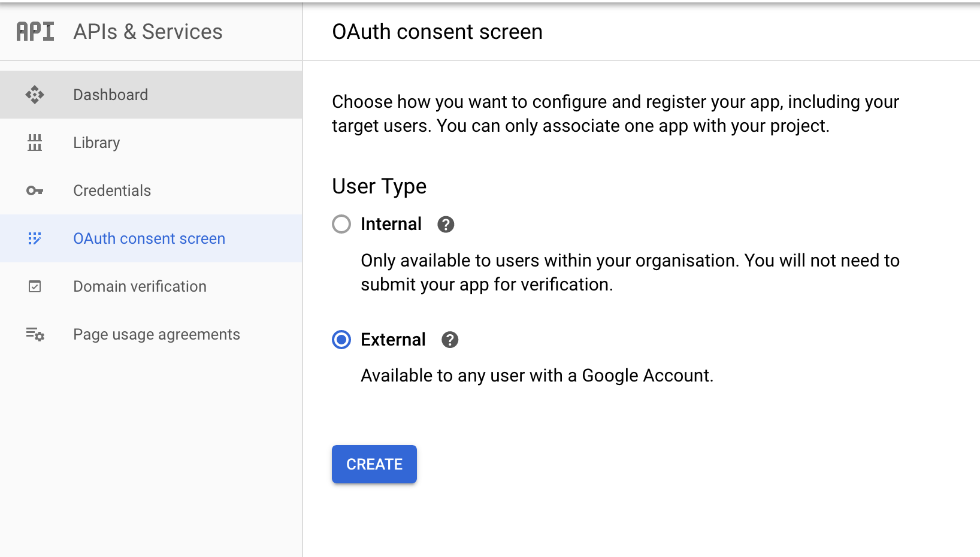Click the OAuth consent screen sidebar icon

(35, 238)
